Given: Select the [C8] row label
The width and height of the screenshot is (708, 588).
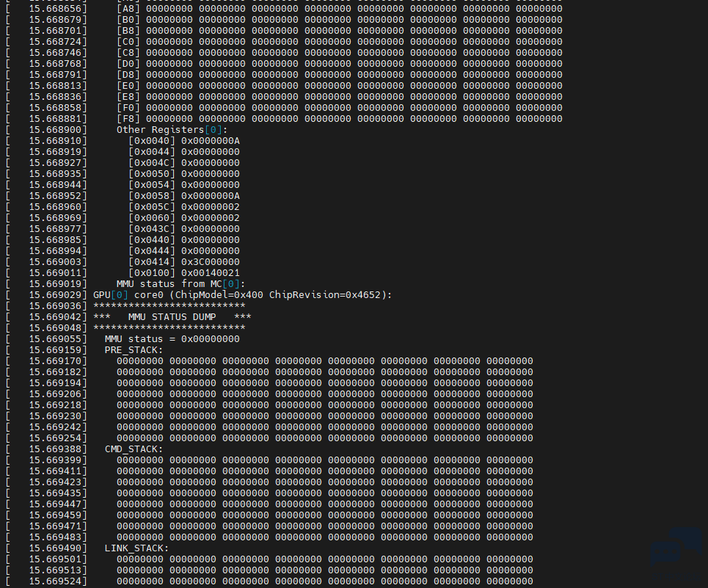Looking at the screenshot, I should [x=128, y=53].
